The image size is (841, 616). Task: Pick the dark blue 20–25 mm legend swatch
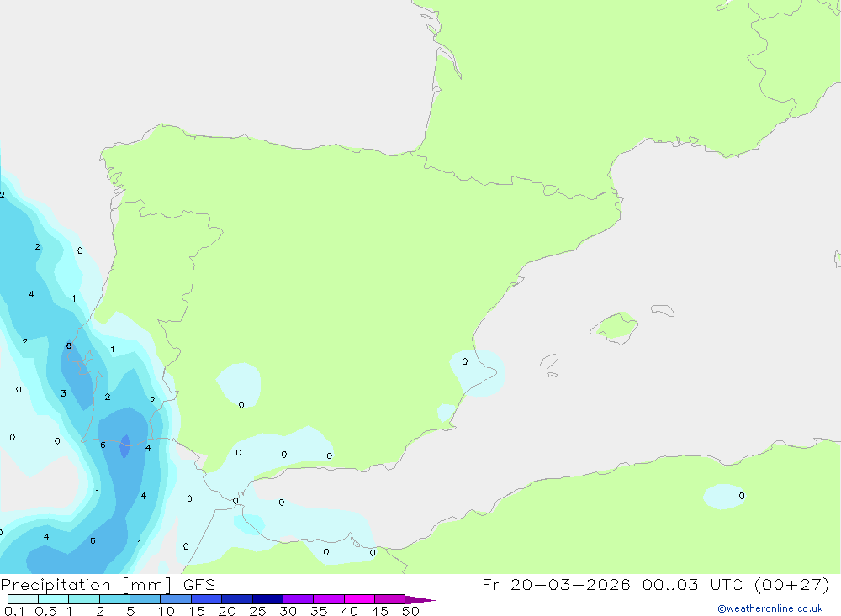237,599
